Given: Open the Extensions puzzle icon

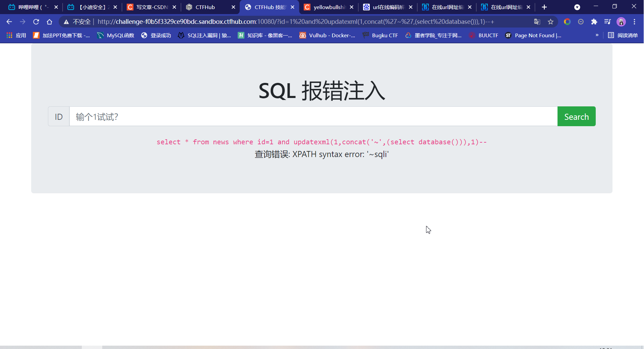Looking at the screenshot, I should click(594, 22).
